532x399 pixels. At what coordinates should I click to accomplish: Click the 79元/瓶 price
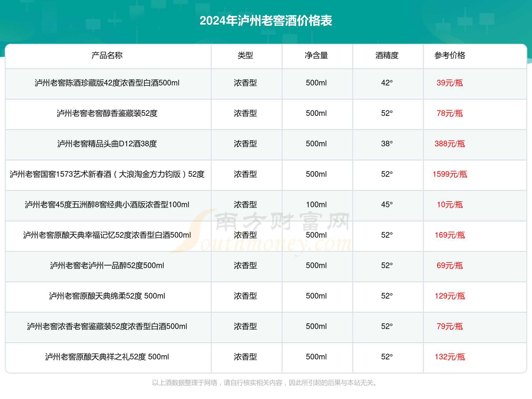pyautogui.click(x=450, y=326)
